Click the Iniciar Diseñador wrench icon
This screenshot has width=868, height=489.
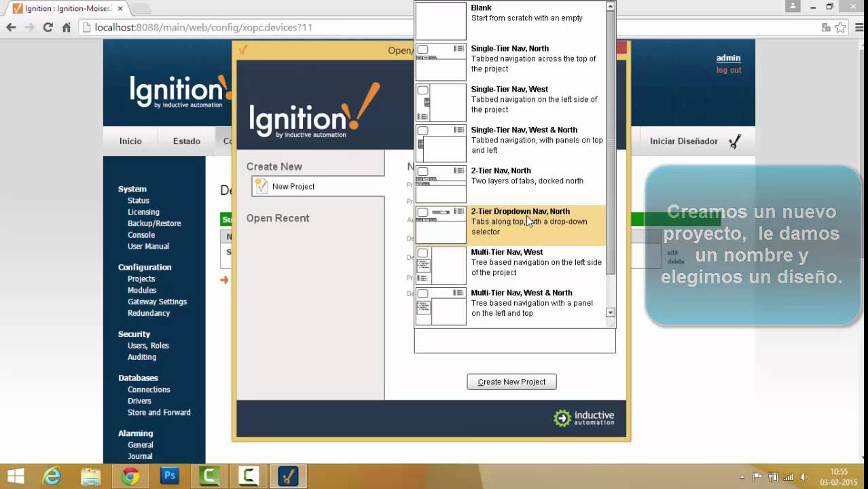coord(734,141)
